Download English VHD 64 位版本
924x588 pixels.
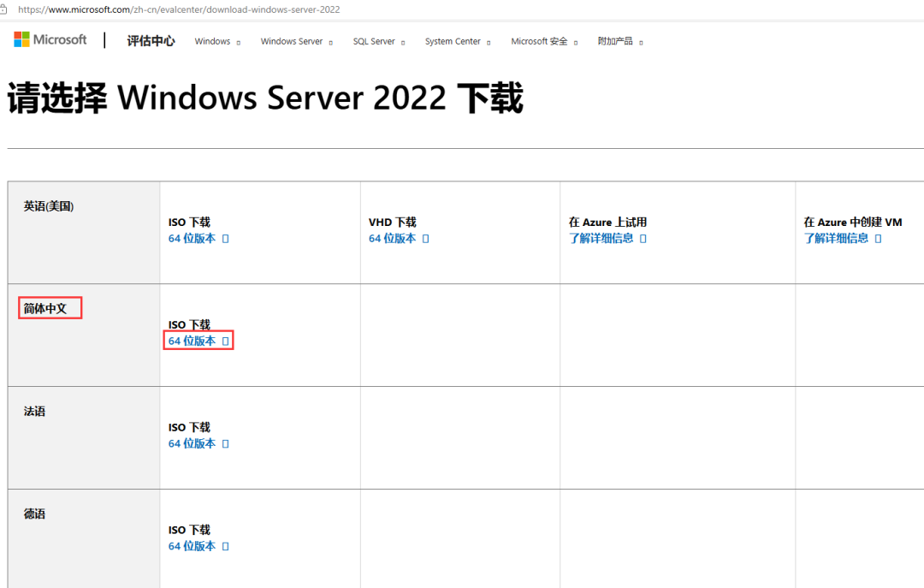click(x=399, y=238)
